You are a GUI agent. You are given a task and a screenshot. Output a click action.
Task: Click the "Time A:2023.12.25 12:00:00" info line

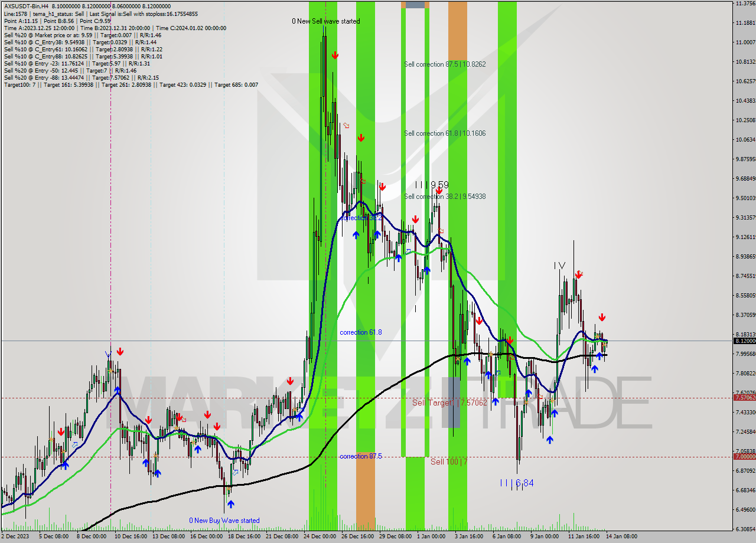point(115,28)
